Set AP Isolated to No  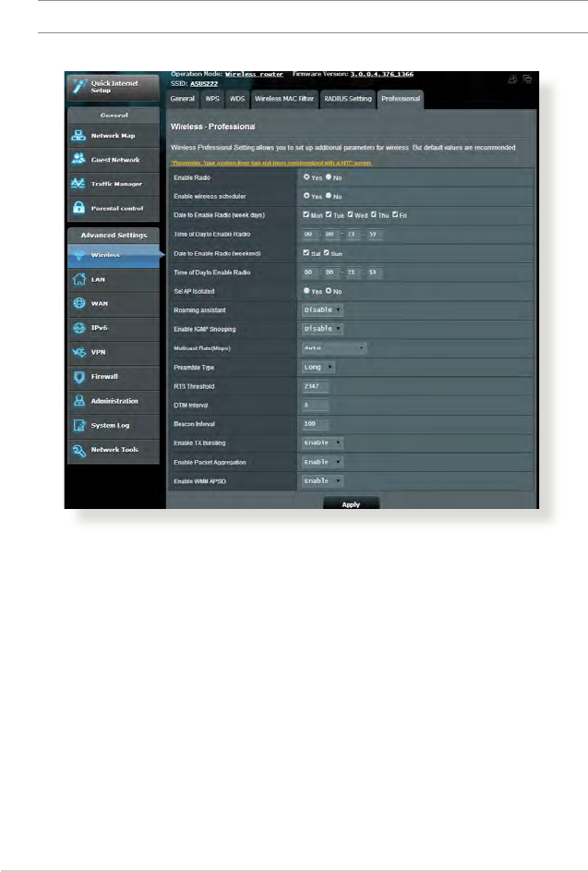(329, 290)
